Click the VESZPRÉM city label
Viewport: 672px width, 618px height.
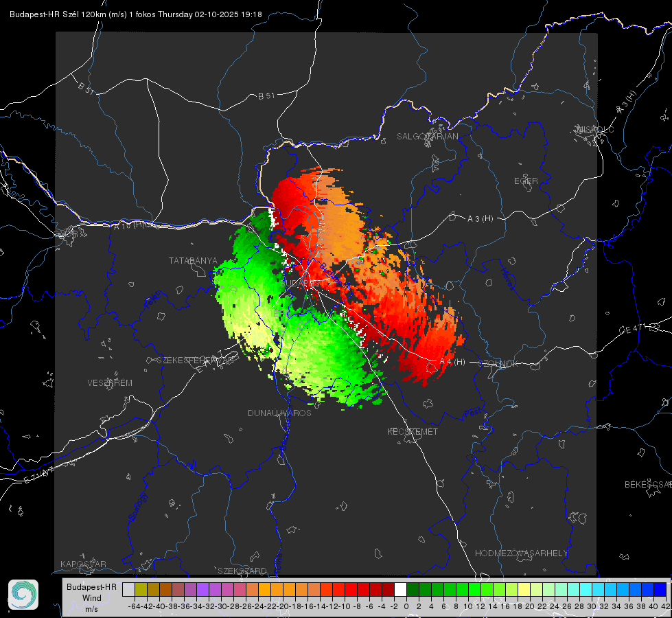pos(110,382)
